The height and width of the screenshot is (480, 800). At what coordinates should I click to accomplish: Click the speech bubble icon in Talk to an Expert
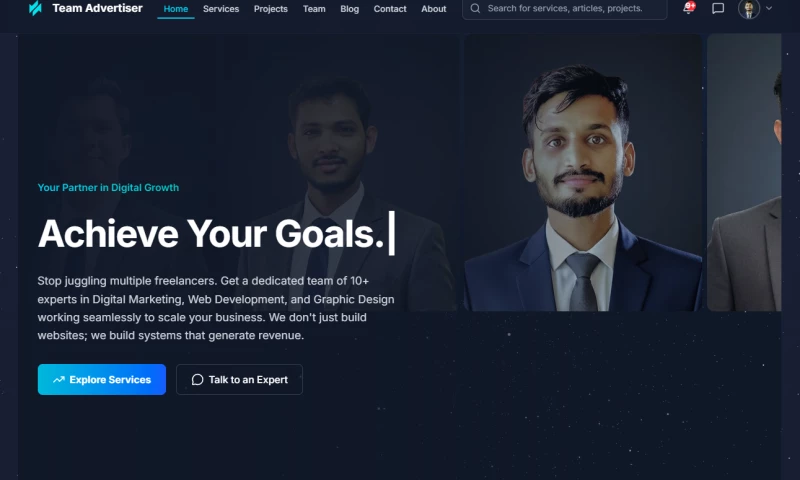click(197, 380)
